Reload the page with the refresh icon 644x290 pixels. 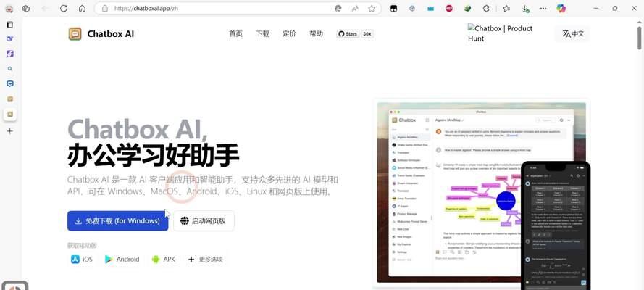63,8
